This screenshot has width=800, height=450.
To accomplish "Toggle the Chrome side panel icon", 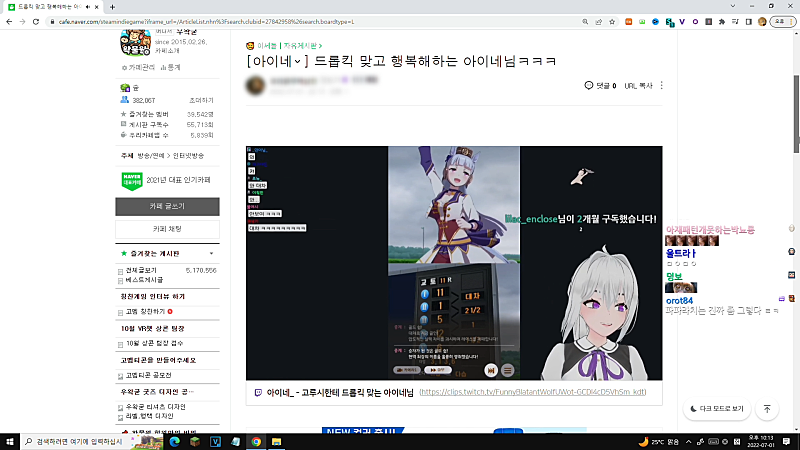I will click(748, 22).
